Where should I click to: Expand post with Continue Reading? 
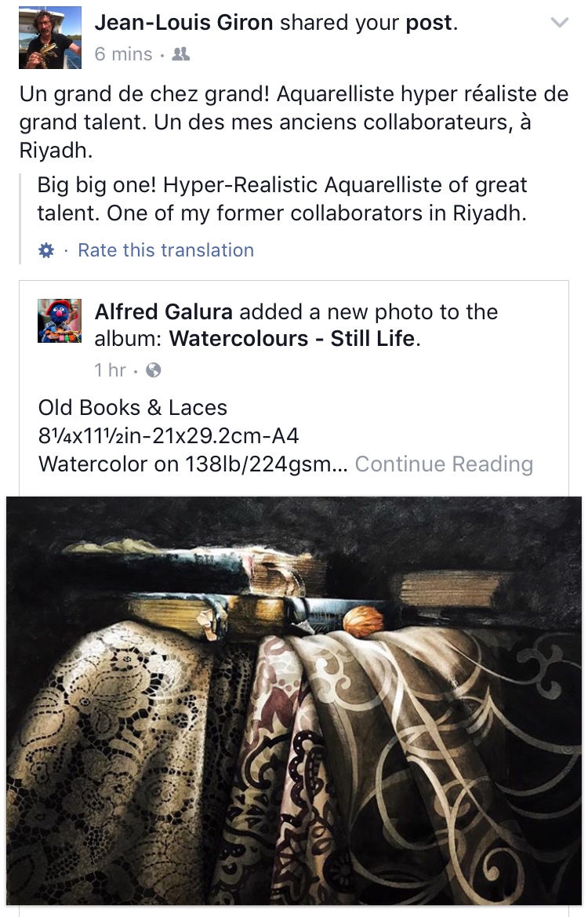pyautogui.click(x=444, y=464)
